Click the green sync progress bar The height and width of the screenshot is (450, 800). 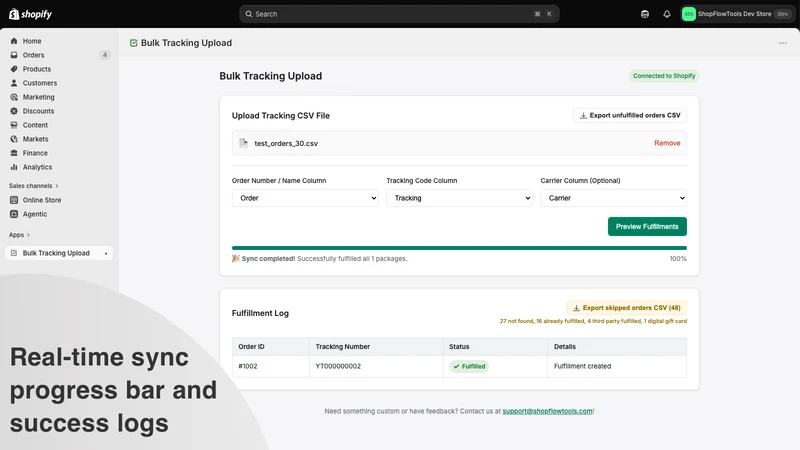tap(459, 248)
